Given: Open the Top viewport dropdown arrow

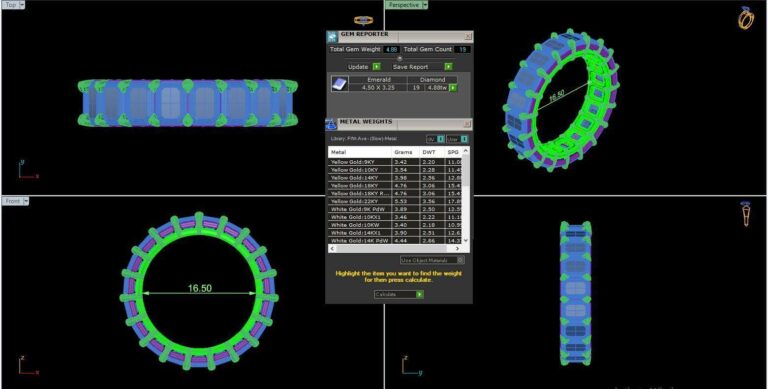Looking at the screenshot, I should pyautogui.click(x=22, y=4).
